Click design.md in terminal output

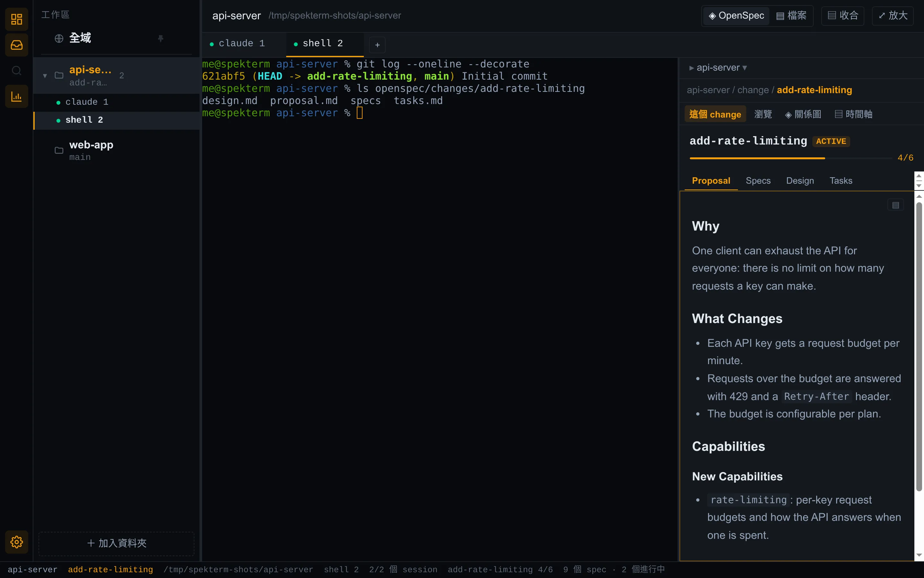coord(230,101)
